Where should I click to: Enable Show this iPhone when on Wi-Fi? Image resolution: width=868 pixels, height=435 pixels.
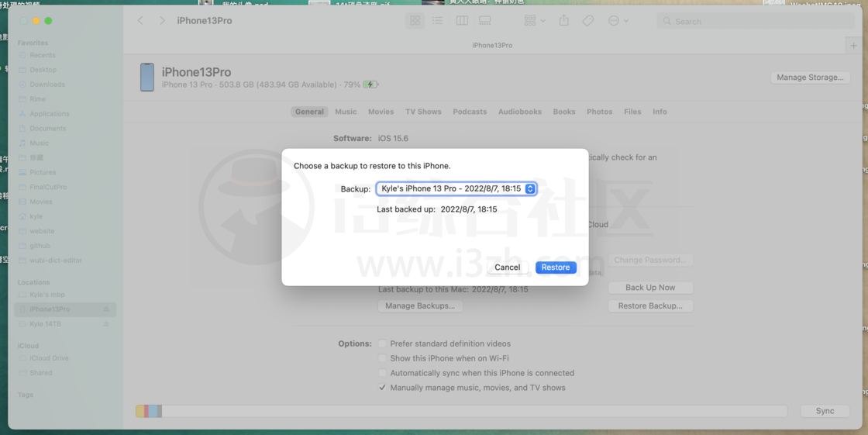(x=382, y=358)
